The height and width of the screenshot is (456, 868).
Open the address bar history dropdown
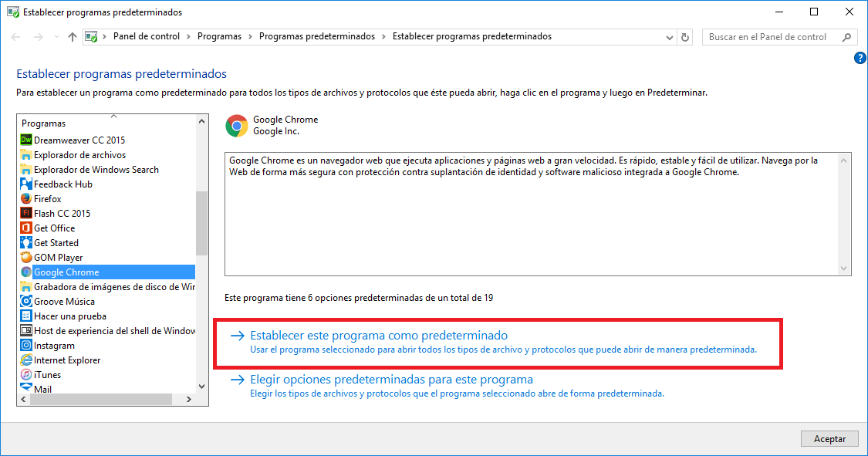pos(670,36)
